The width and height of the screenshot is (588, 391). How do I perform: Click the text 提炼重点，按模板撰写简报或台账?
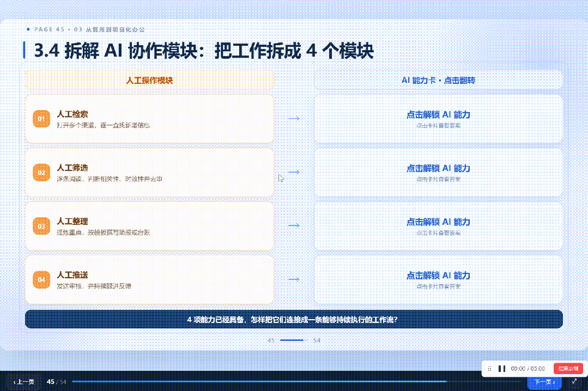point(104,233)
